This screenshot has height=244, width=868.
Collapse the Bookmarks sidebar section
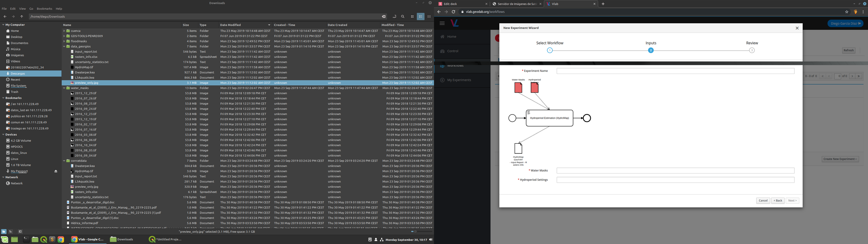coord(3,98)
